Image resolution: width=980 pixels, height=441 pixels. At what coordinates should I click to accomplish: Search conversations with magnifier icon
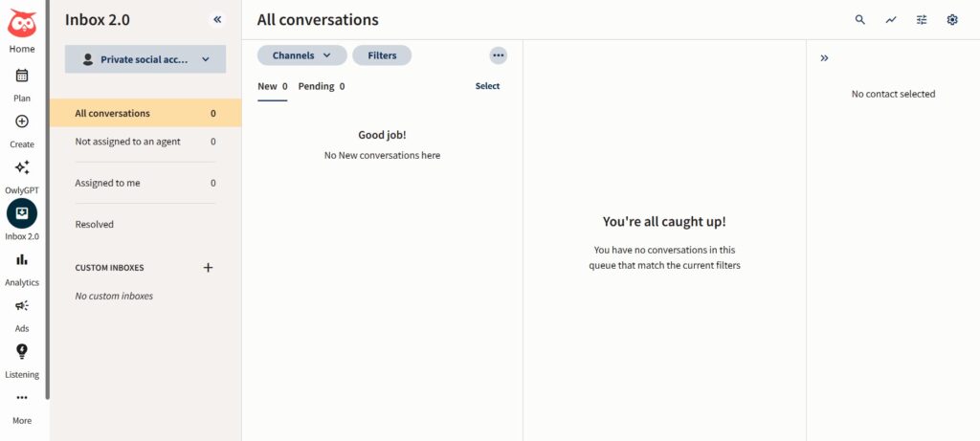click(860, 19)
